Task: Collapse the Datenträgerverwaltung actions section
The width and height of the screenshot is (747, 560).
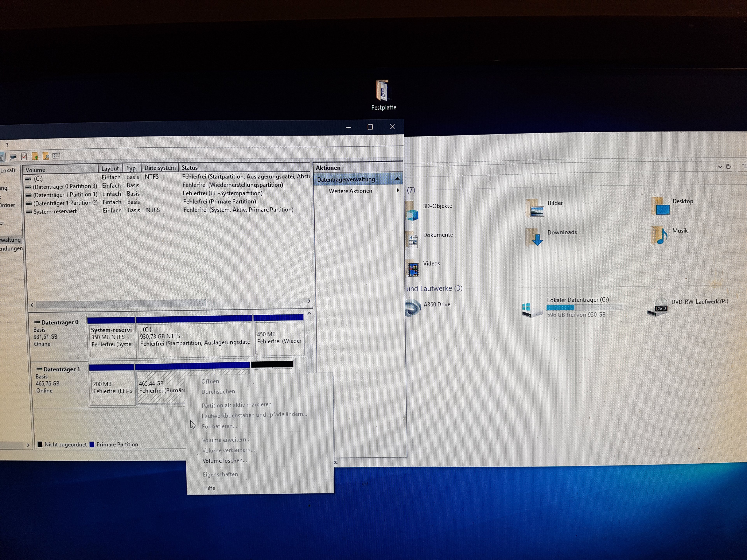Action: pyautogui.click(x=397, y=178)
